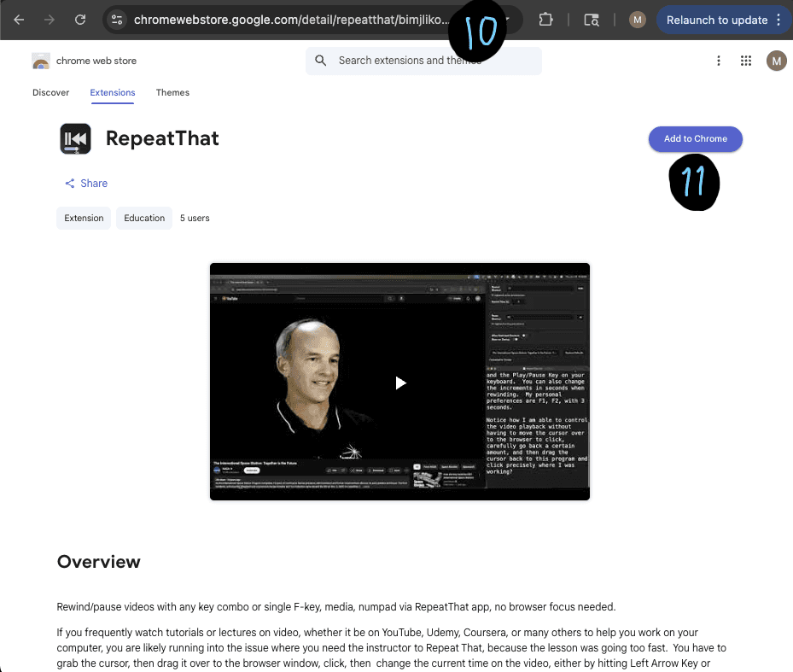
Task: Click the 'Rewind/pause videos with any key combo' line
Action: coord(336,607)
